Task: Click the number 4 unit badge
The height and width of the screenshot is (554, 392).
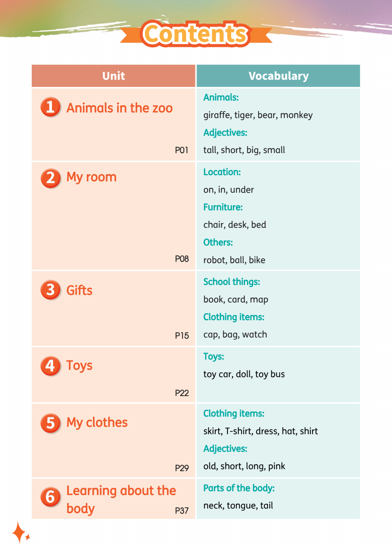Action: pos(50,366)
